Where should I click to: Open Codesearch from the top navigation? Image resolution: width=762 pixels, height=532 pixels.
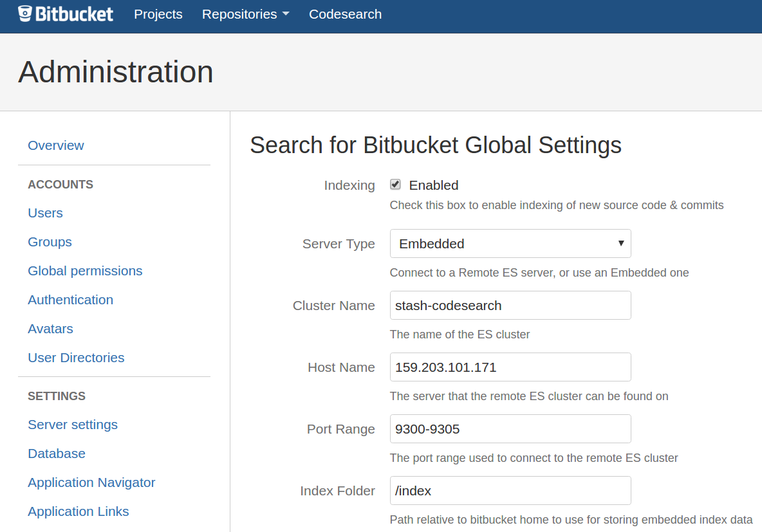click(x=345, y=14)
